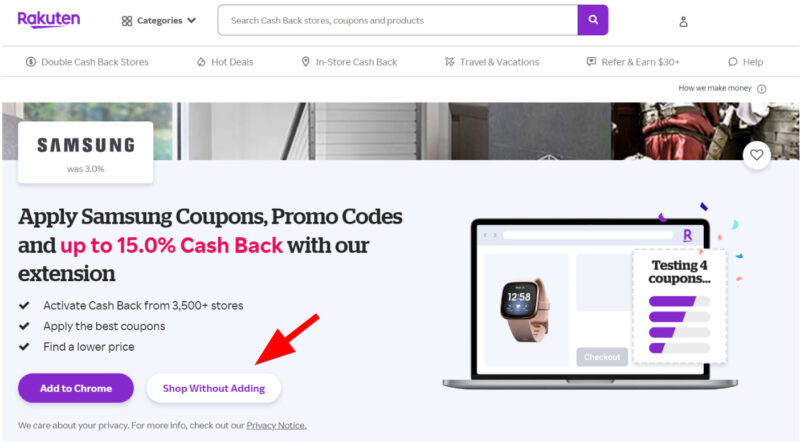The height and width of the screenshot is (442, 800).
Task: Favorite Samsung with the heart icon
Action: tap(756, 155)
